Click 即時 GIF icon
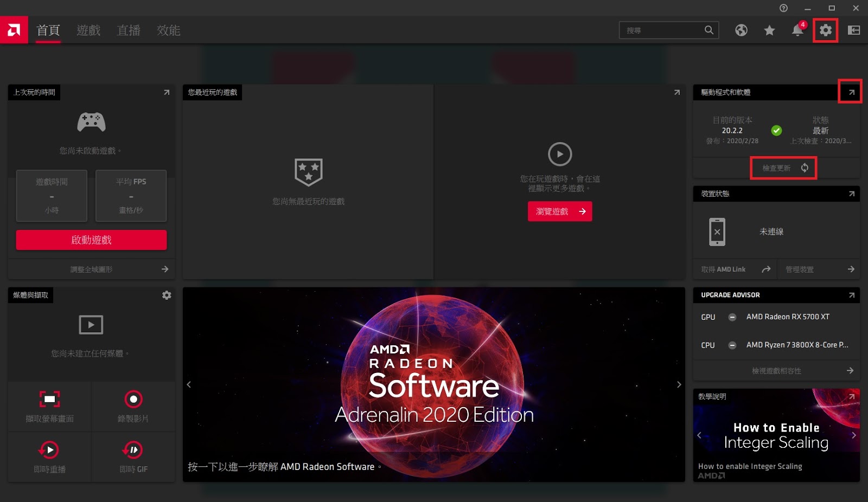Image resolution: width=868 pixels, height=502 pixels. 133,450
